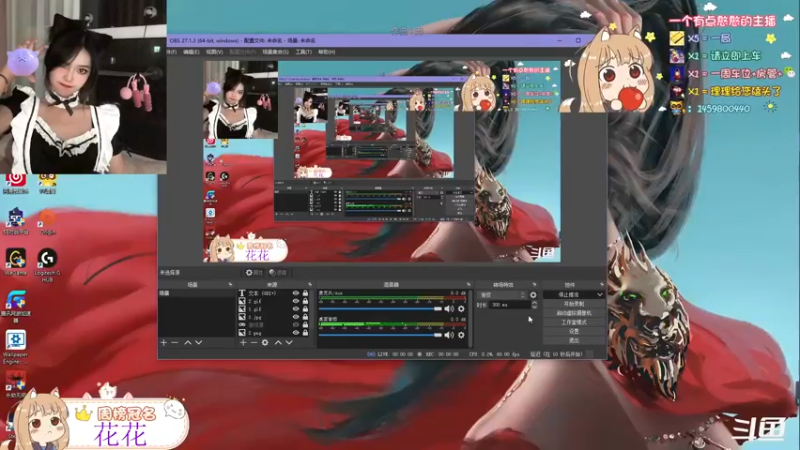Add a new source with plus icon

[243, 342]
